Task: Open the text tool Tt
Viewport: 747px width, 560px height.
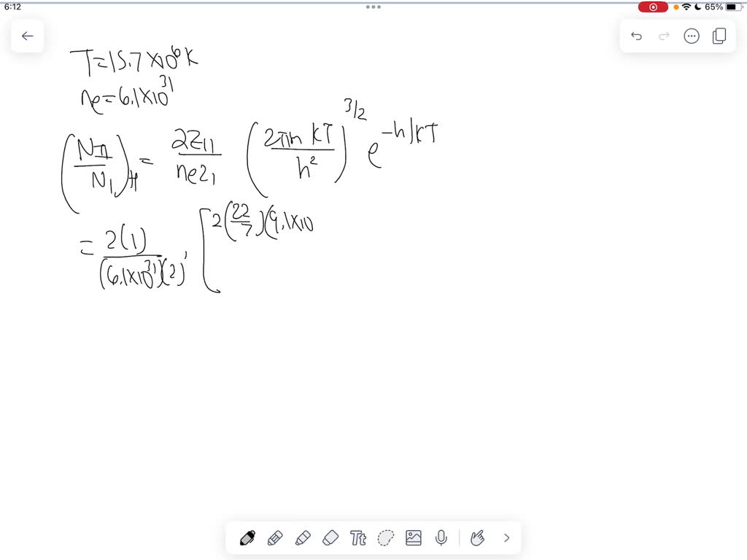Action: coord(358,537)
